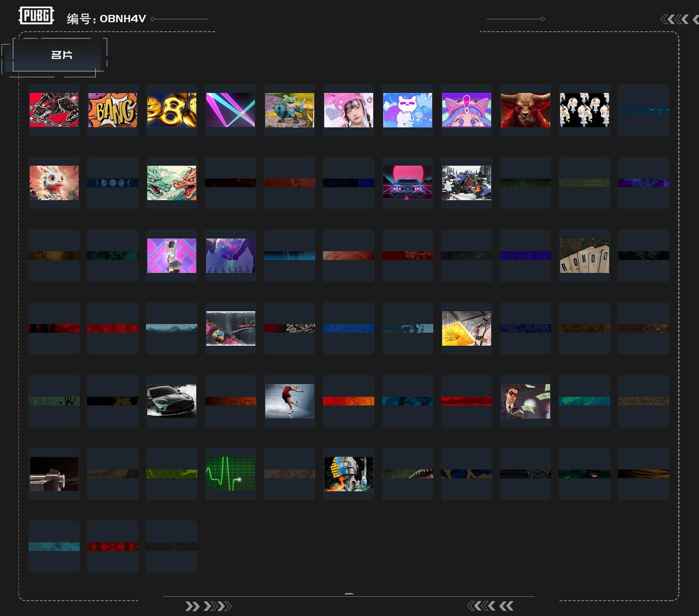Viewport: 699px width, 616px height.
Task: Select the pink chain robot nameplate
Action: (231, 328)
